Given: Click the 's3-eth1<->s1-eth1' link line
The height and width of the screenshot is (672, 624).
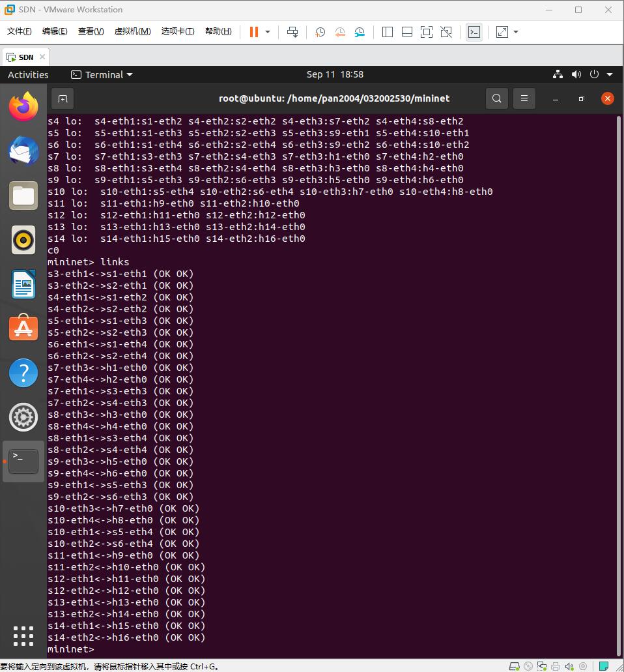Looking at the screenshot, I should pos(121,274).
